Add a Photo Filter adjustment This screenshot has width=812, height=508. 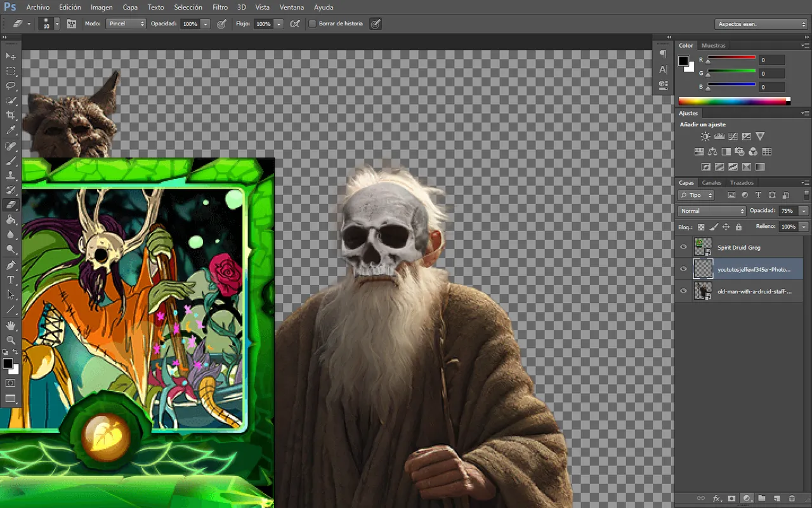[x=740, y=152]
